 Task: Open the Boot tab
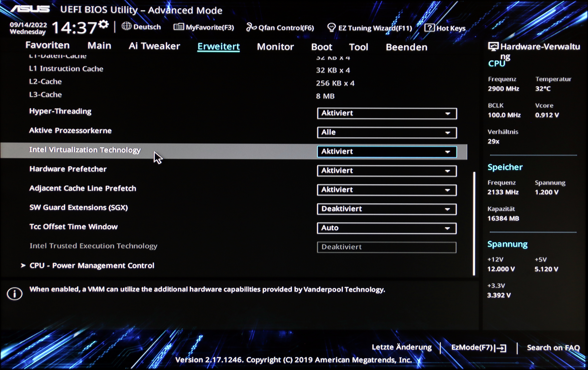(x=322, y=47)
